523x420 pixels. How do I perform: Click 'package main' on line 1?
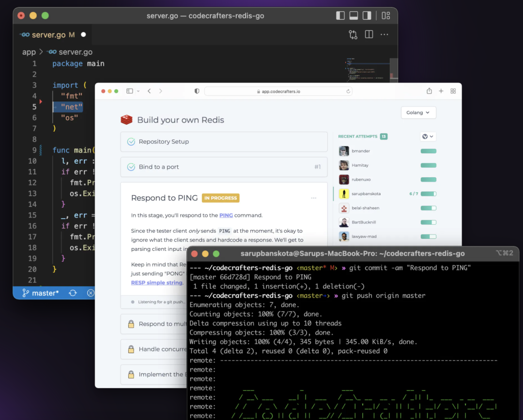78,63
